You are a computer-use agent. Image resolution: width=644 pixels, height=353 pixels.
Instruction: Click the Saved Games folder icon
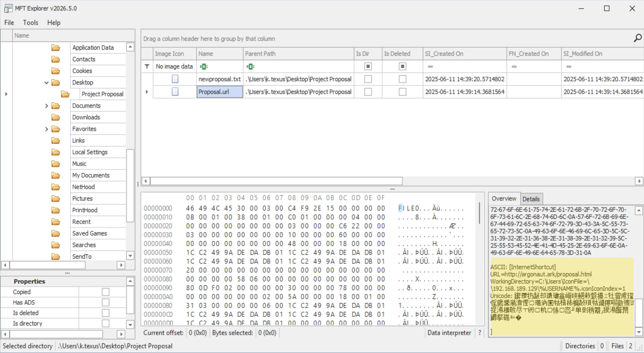56,233
